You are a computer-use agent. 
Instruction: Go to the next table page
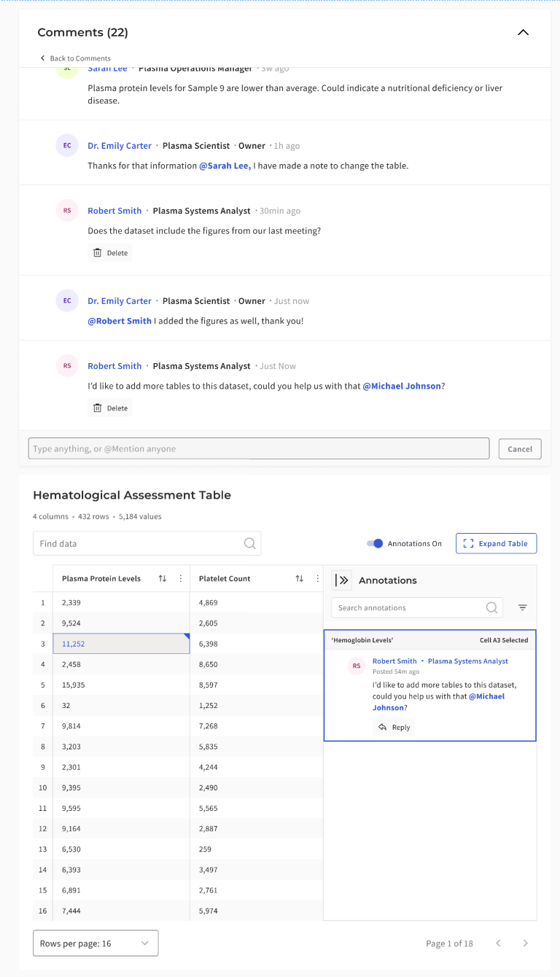coord(525,943)
